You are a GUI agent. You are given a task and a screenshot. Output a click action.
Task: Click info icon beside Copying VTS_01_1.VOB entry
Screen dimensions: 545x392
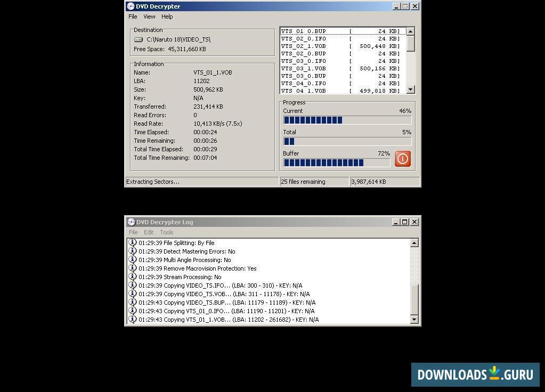[133, 320]
